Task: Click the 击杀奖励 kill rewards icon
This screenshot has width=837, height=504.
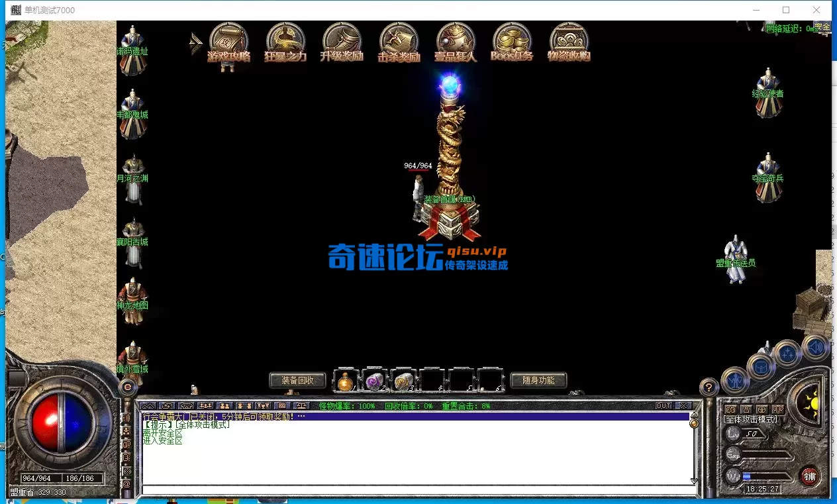Action: click(399, 40)
